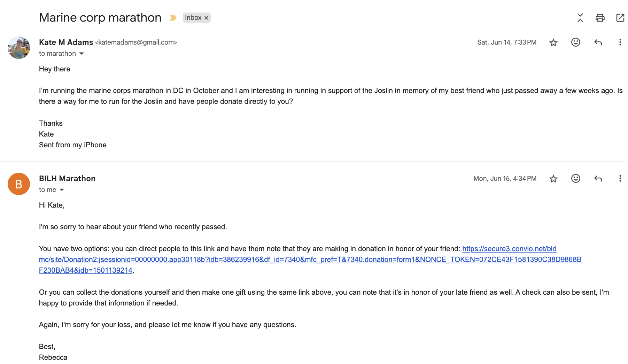This screenshot has width=628, height=364.
Task: Expand recipient details under Kate M Adams
Action: 82,54
